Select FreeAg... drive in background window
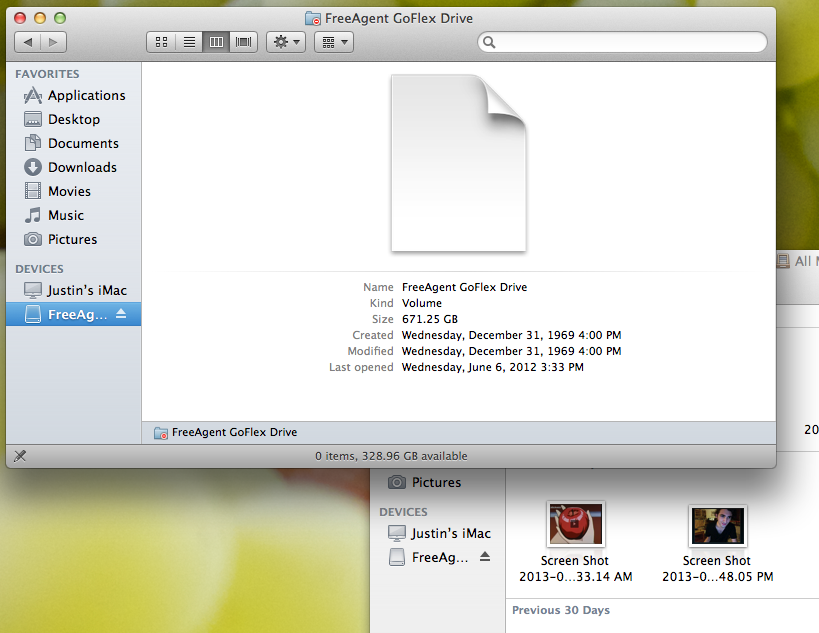Screen dimensions: 819x633 [x=440, y=558]
